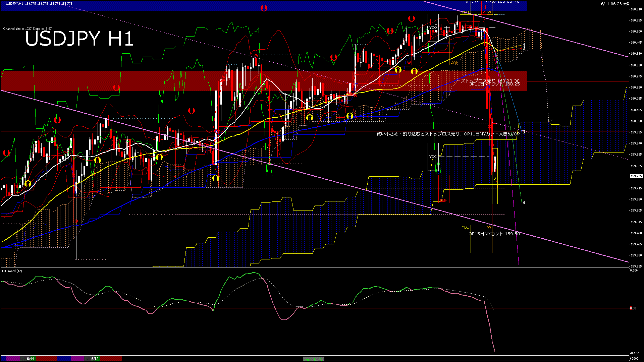Click the leftmost red down-arrow signal
The image size is (644, 362).
[x=6, y=153]
